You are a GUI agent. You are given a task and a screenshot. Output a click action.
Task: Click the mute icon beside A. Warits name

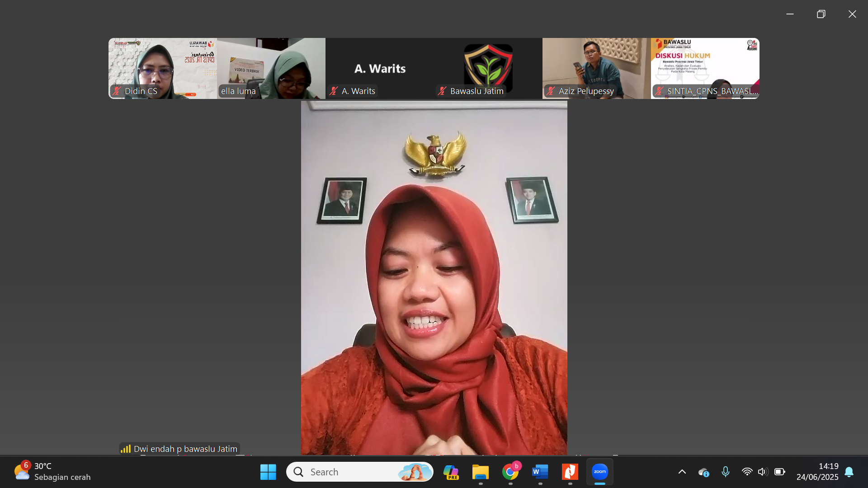point(334,91)
